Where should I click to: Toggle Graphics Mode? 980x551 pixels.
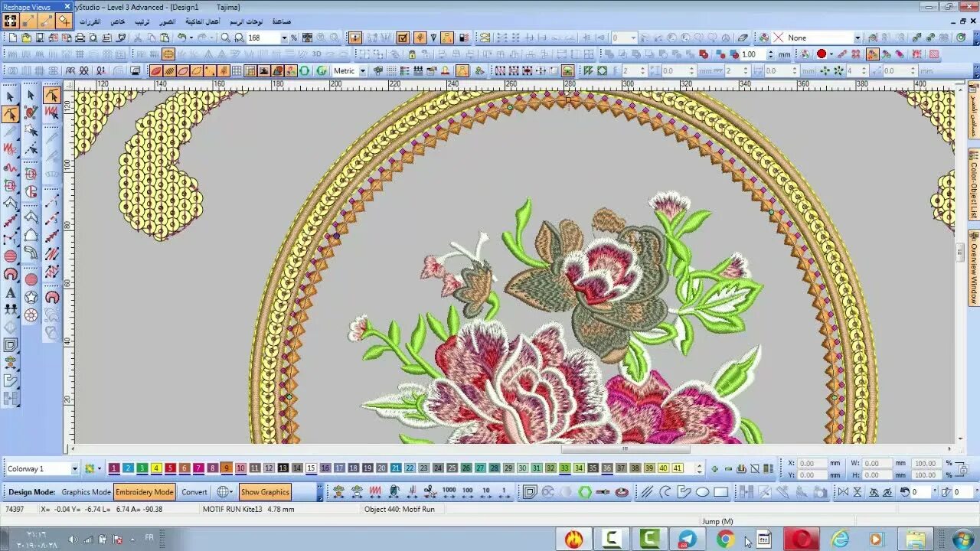(86, 492)
